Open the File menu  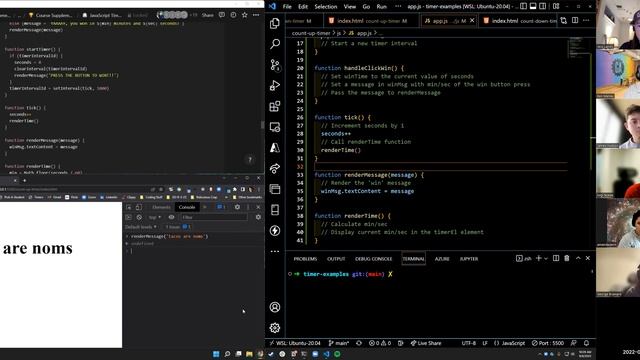(287, 7)
